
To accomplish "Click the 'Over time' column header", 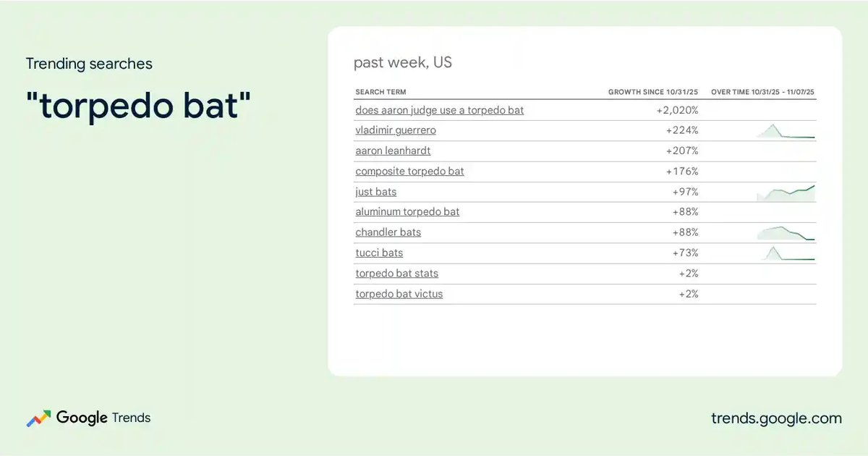I will [x=762, y=92].
